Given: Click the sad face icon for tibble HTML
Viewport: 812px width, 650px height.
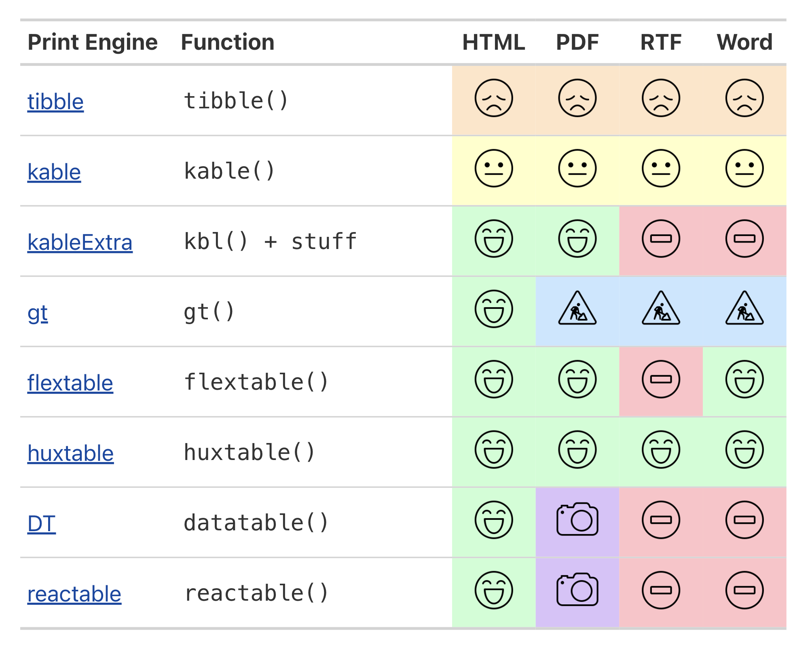Looking at the screenshot, I should (x=493, y=99).
